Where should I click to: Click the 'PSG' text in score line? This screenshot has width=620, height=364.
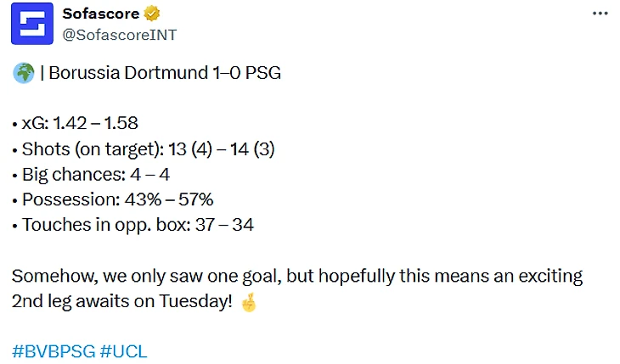262,73
